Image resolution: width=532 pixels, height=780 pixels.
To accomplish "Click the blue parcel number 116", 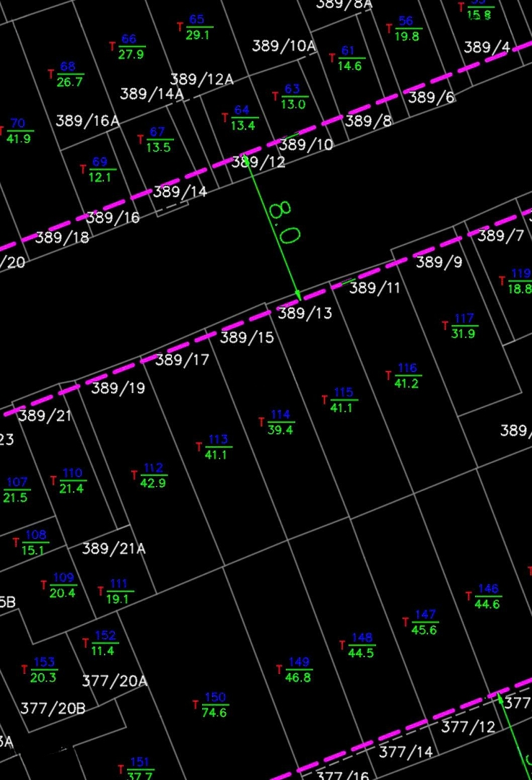I will [407, 369].
